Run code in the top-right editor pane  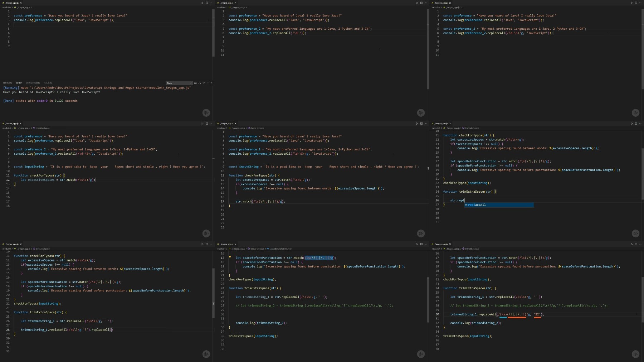[x=631, y=3]
